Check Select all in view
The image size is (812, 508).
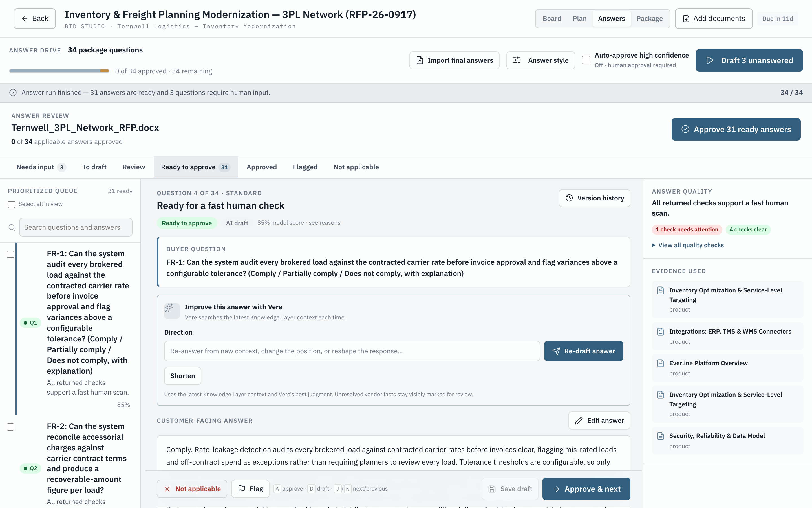coord(12,204)
